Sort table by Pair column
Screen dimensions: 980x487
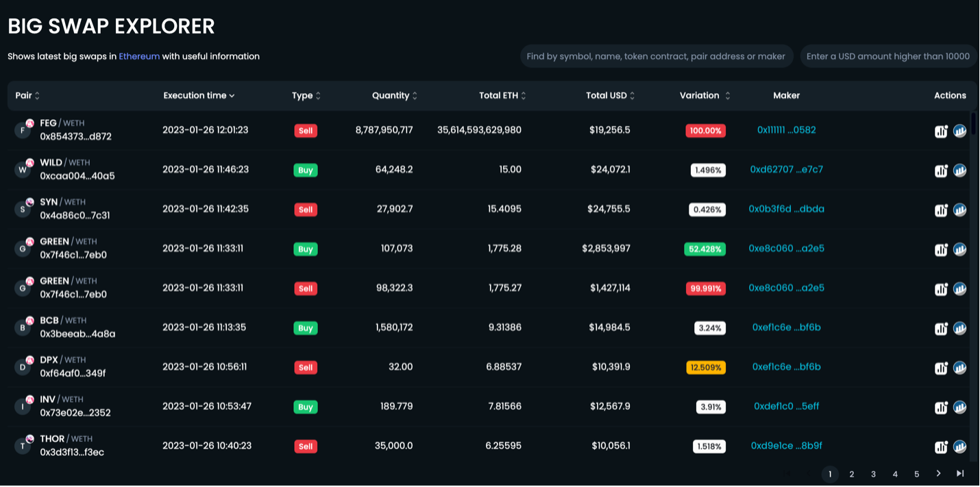(x=28, y=95)
